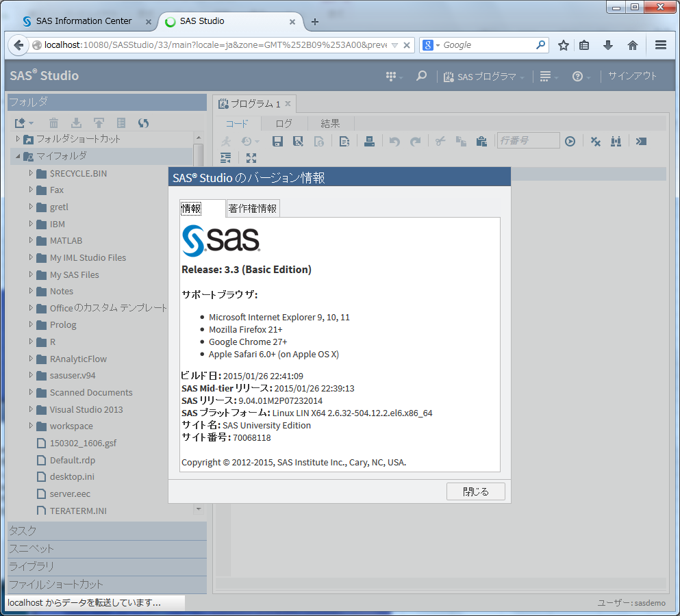The image size is (680, 616).
Task: Select the Visual Studio 2013 folder
Action: [86, 409]
